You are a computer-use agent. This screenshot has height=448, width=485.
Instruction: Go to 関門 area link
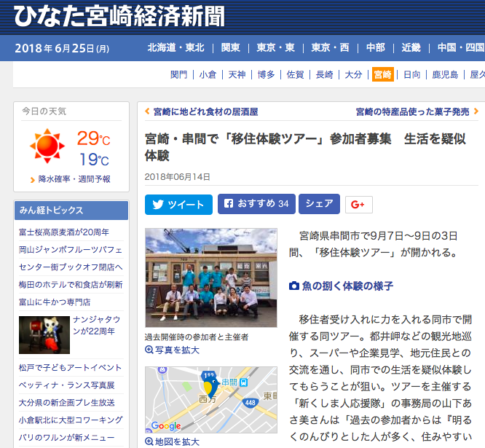tap(179, 74)
